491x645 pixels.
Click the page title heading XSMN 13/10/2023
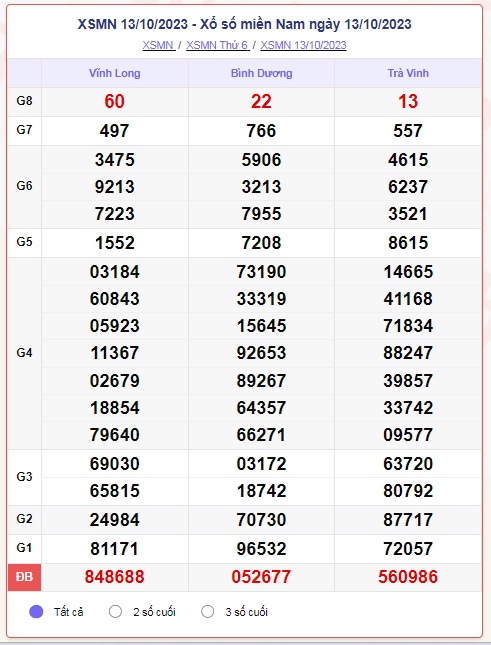coord(245,24)
